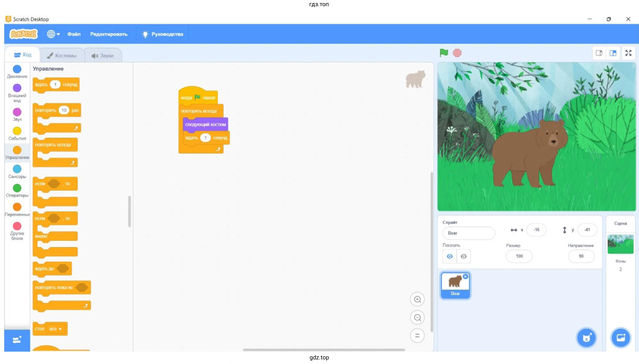Open the choose sprite cat button
Screen dimensions: 639x364
586,338
